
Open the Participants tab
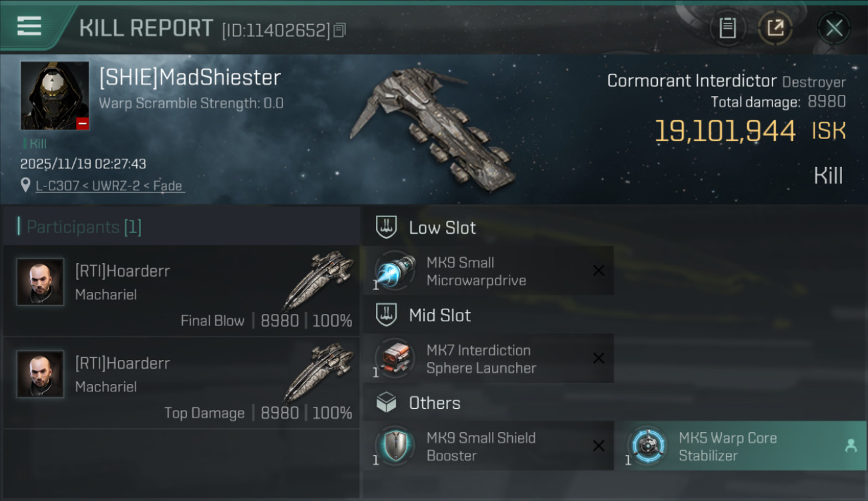click(84, 227)
